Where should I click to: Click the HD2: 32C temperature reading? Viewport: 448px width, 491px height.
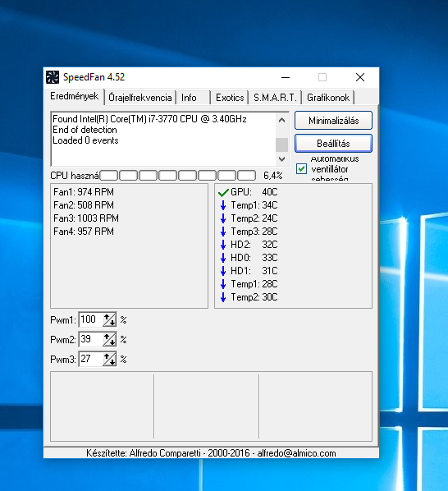[x=254, y=245]
